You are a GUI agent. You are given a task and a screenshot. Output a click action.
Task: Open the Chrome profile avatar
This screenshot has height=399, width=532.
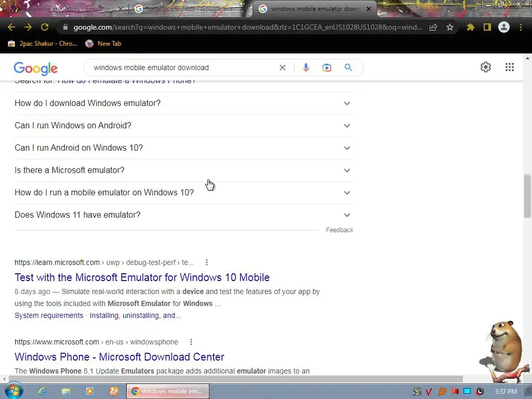pyautogui.click(x=504, y=27)
